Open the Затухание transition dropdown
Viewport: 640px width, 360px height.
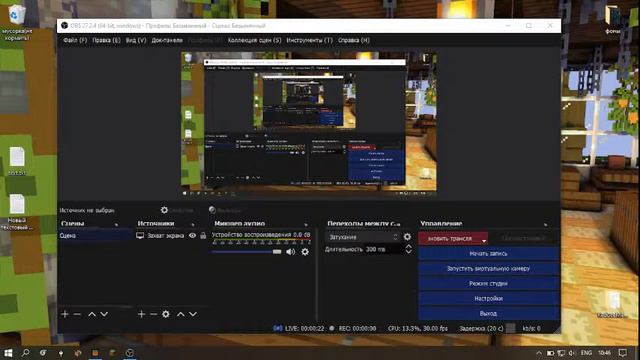coord(362,237)
